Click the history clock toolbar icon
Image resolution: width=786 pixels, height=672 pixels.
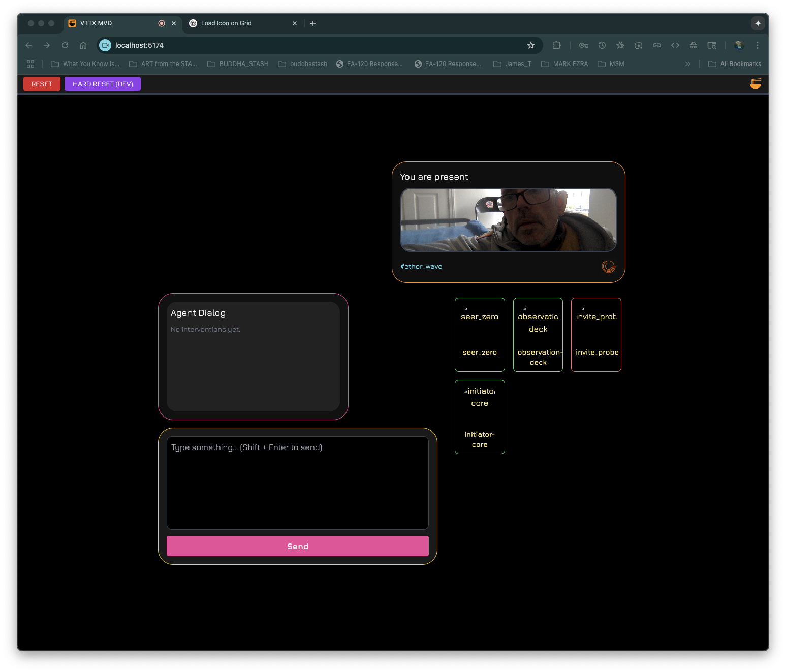[602, 45]
